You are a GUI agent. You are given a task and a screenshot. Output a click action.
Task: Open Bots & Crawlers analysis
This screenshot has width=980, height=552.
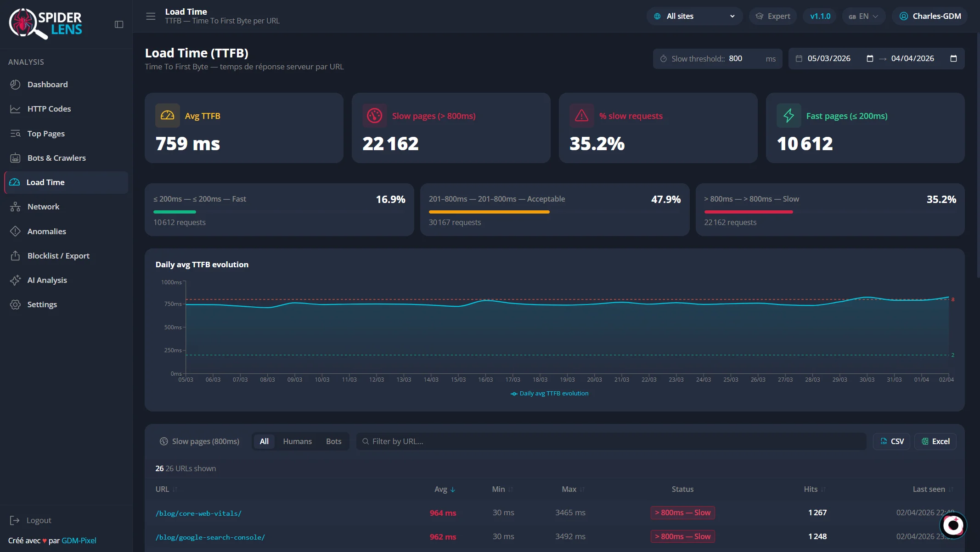coord(56,158)
